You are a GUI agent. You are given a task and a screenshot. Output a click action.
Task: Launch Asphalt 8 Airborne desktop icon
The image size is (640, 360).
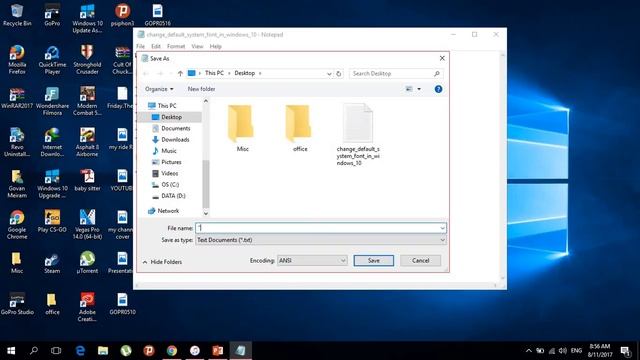point(87,142)
